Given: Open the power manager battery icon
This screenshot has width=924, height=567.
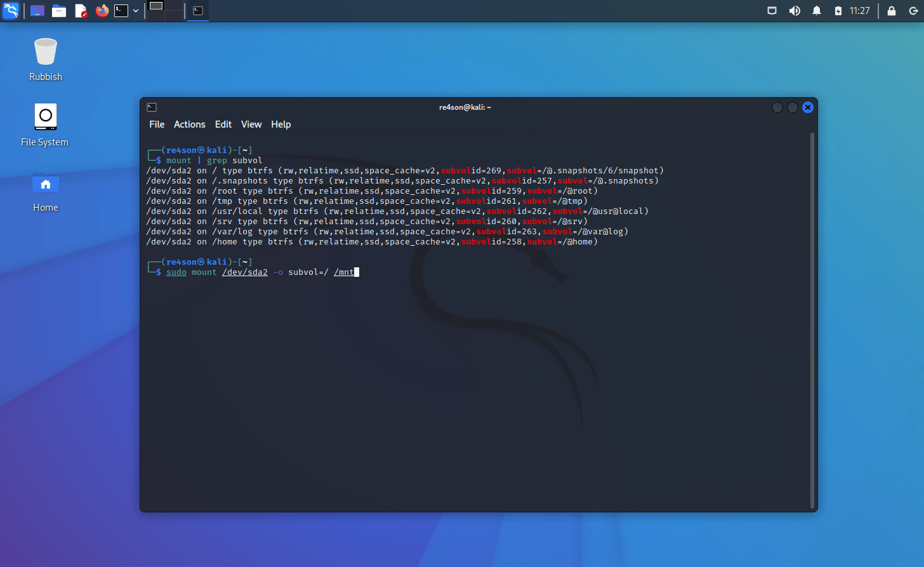Looking at the screenshot, I should (838, 11).
